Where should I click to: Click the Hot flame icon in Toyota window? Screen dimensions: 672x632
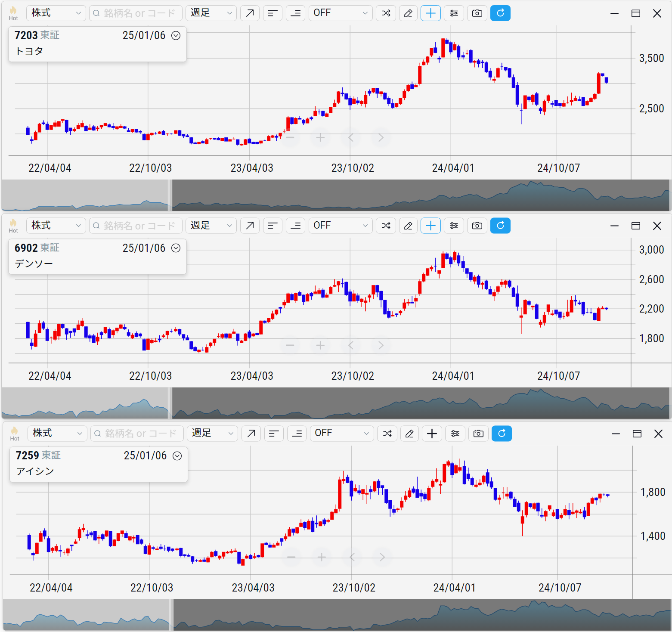click(x=13, y=13)
